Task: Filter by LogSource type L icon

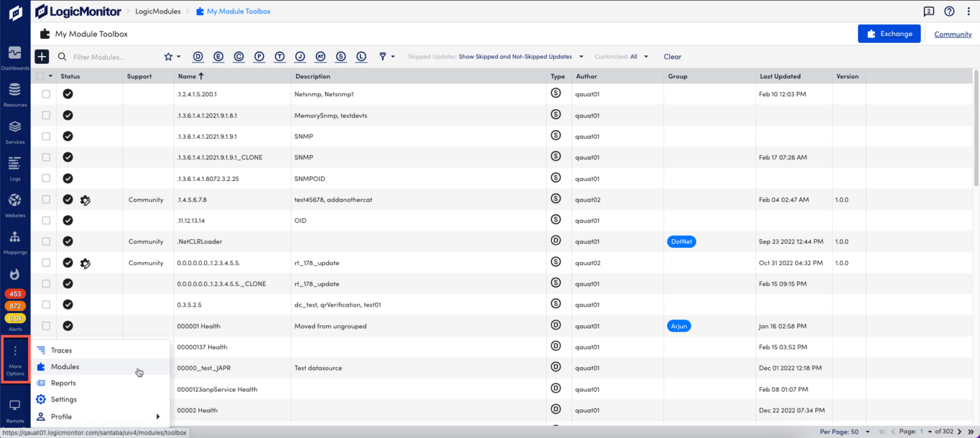Action: click(x=361, y=57)
